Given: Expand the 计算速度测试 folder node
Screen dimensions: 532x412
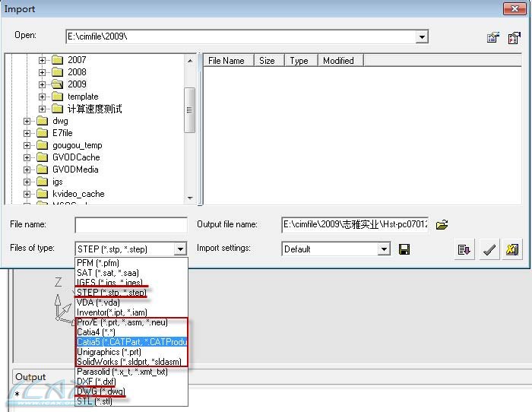Looking at the screenshot, I should [x=42, y=109].
